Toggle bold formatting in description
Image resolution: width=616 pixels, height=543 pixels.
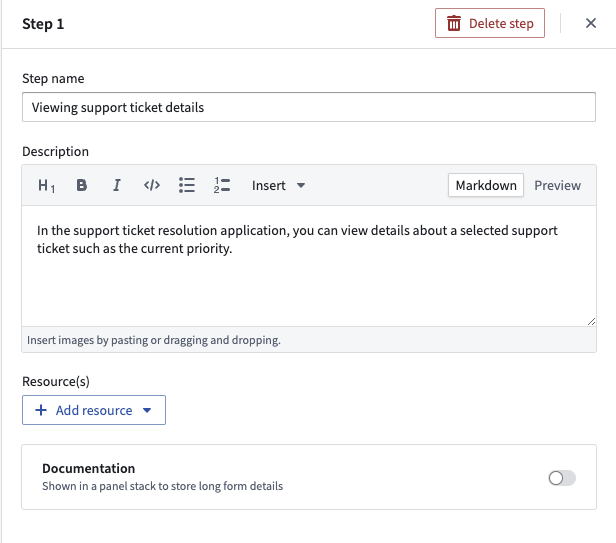(x=81, y=185)
